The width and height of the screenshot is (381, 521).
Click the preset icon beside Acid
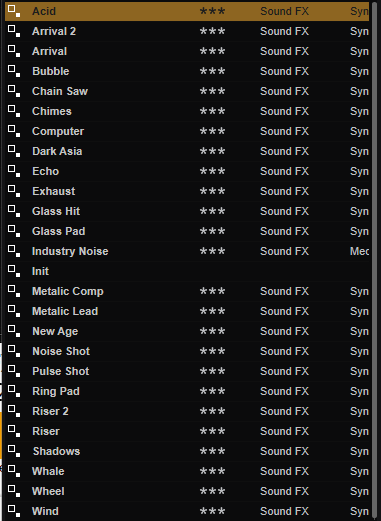(x=14, y=11)
